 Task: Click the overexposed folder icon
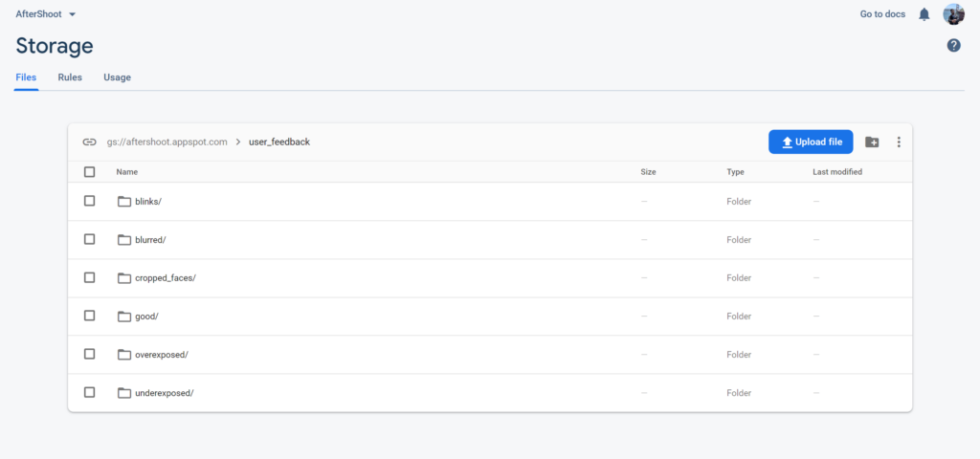tap(124, 355)
